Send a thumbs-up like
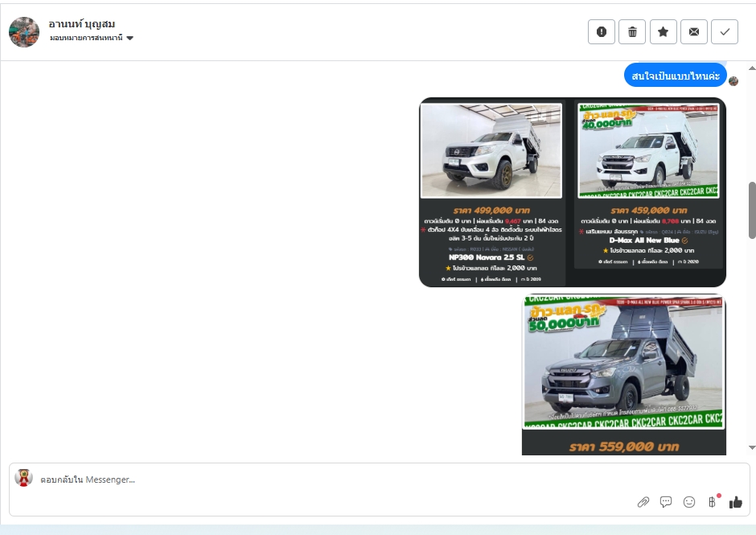The width and height of the screenshot is (756, 535). (736, 502)
